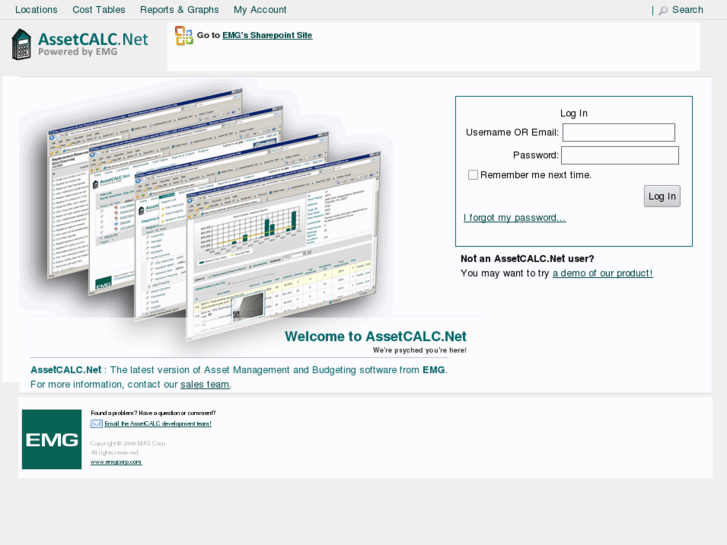Click the Sharepoint Office icon

[x=184, y=36]
